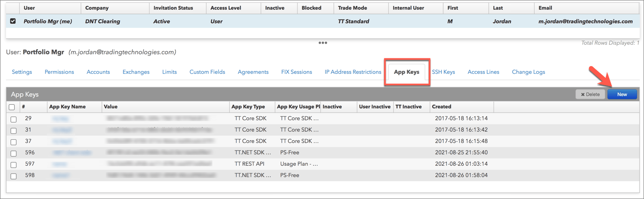Screen dimensions: 644x199
Task: Open the Permissions tab
Action: 59,72
